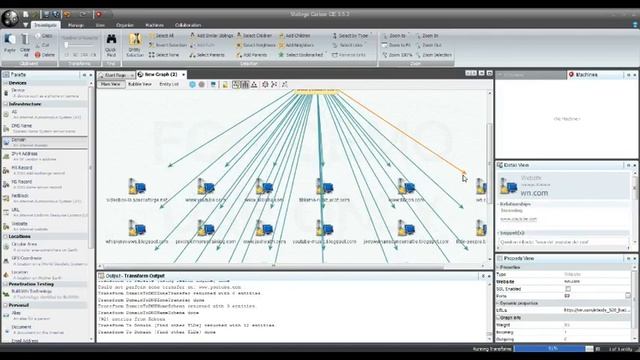Select the NS Record palette entity

[x=44, y=184]
